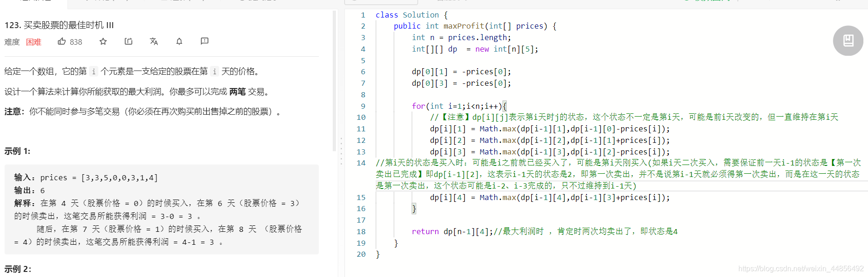Viewport: 868px width, 277px height.
Task: Click the feedback comment icon
Action: 204,41
